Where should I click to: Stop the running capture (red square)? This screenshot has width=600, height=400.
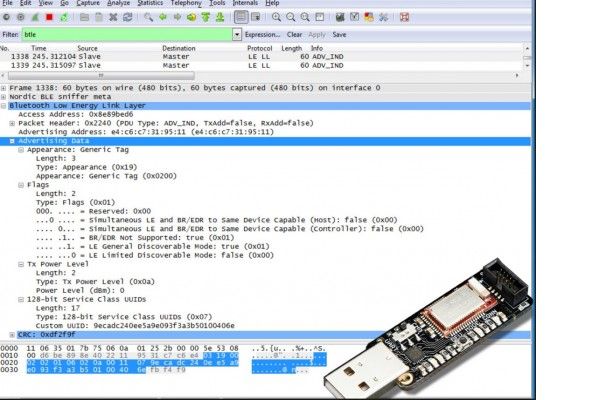(x=49, y=17)
